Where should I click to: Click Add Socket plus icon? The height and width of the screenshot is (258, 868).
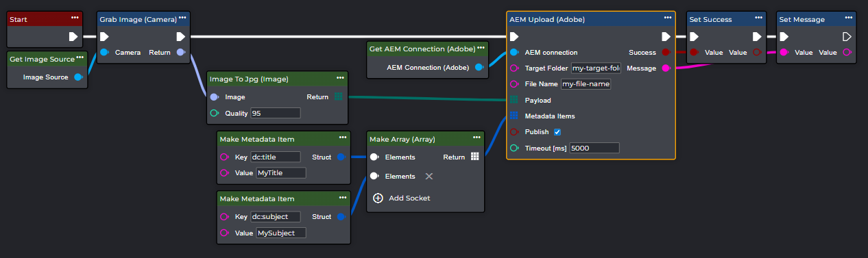point(378,198)
